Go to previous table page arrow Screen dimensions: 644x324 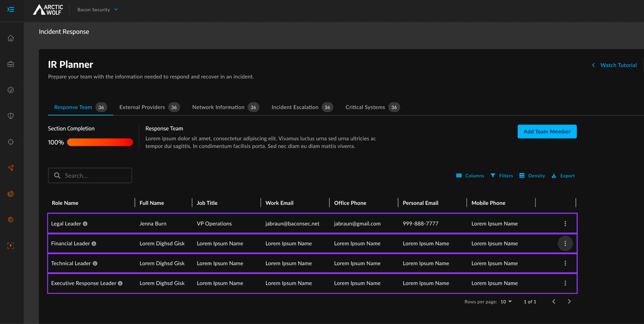point(554,302)
